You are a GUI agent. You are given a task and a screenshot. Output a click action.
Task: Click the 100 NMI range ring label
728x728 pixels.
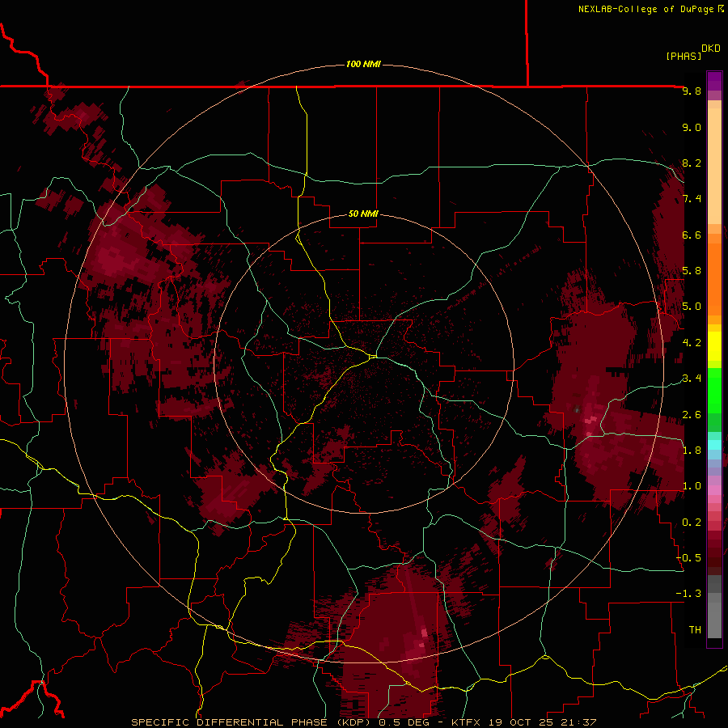pyautogui.click(x=363, y=64)
